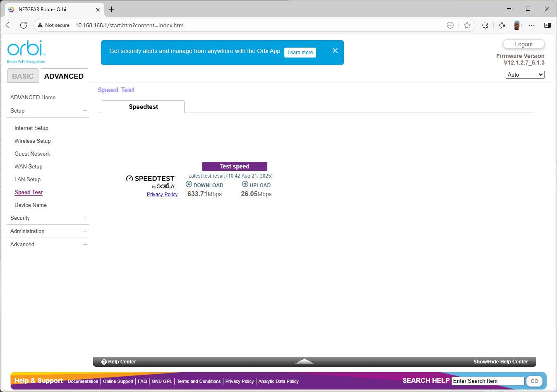Click the download arrow icon
Image resolution: width=557 pixels, height=392 pixels.
[189, 184]
